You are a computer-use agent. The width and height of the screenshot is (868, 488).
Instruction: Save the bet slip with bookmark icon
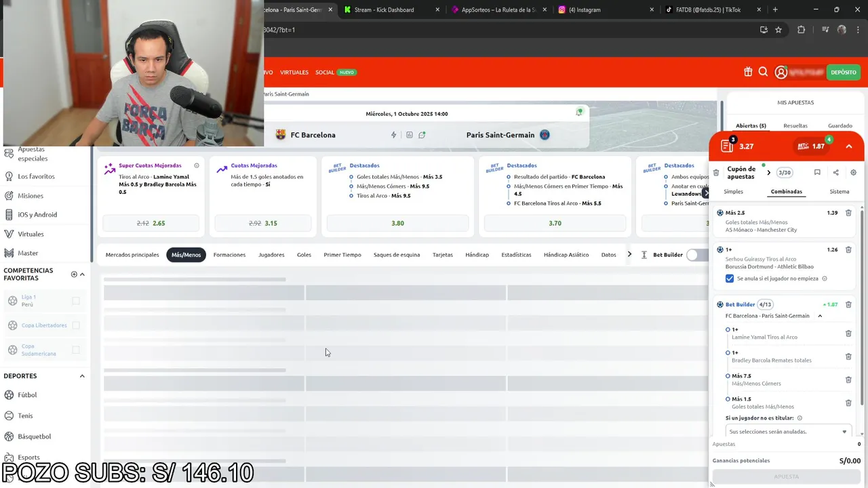click(817, 173)
